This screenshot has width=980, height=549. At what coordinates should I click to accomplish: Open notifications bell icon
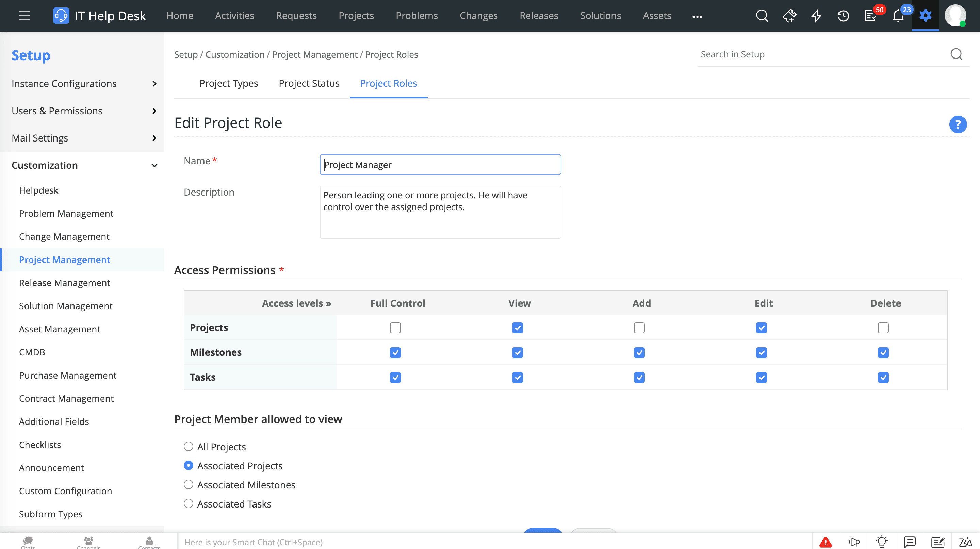point(898,16)
